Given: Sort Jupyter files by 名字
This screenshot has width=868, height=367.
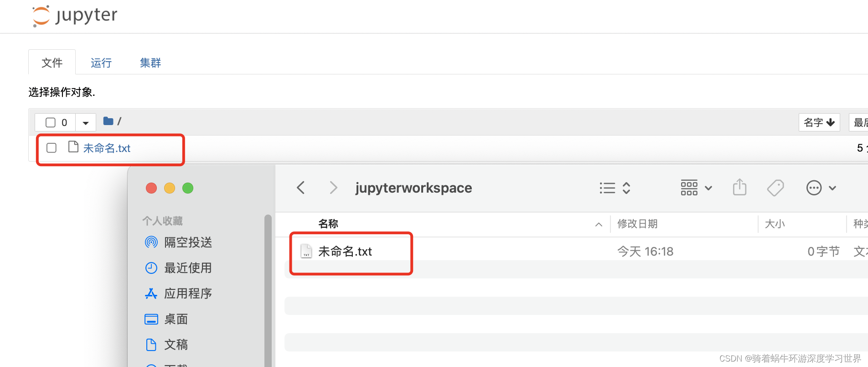Looking at the screenshot, I should click(x=819, y=122).
